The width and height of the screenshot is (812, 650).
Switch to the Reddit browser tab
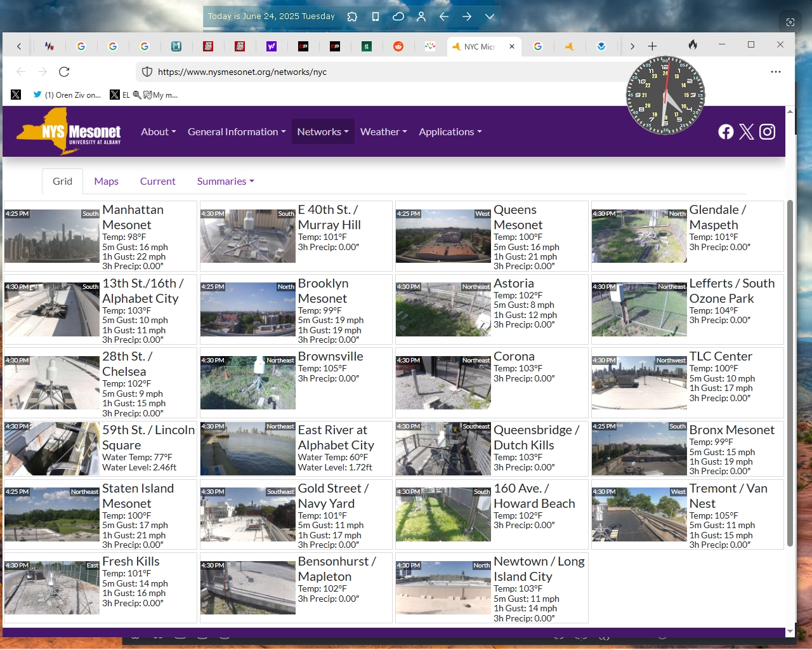click(398, 46)
